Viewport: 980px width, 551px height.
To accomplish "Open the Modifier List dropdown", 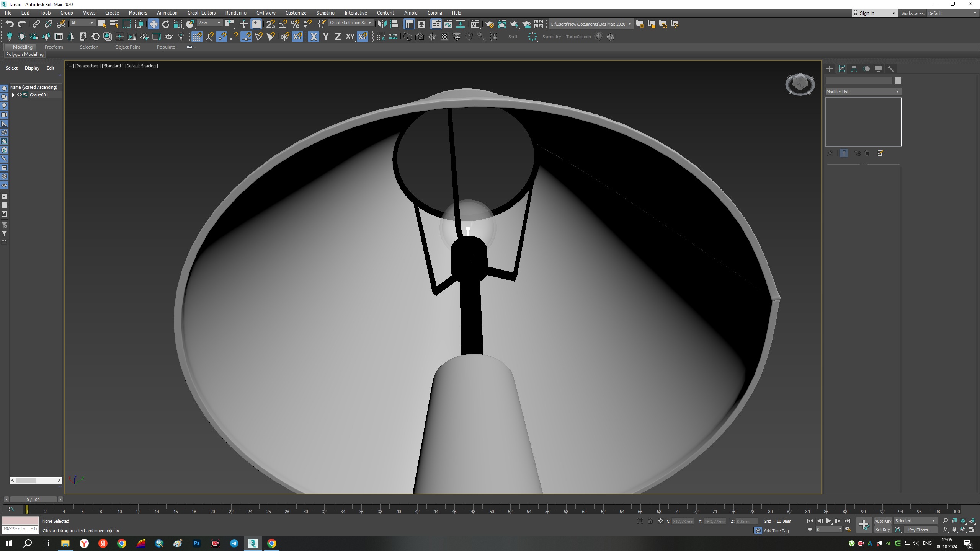I will pos(863,92).
